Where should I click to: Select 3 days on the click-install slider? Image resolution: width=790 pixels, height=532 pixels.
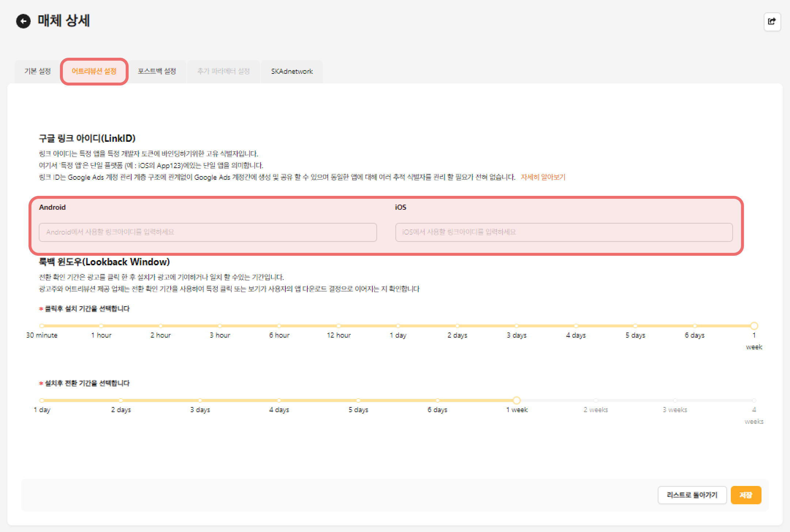tap(516, 326)
